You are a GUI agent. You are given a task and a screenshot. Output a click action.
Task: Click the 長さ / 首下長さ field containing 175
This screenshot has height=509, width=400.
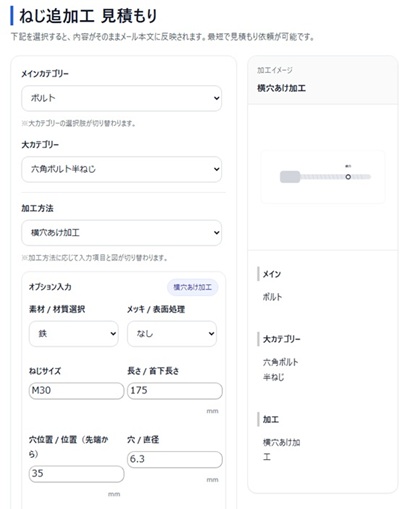click(x=175, y=390)
